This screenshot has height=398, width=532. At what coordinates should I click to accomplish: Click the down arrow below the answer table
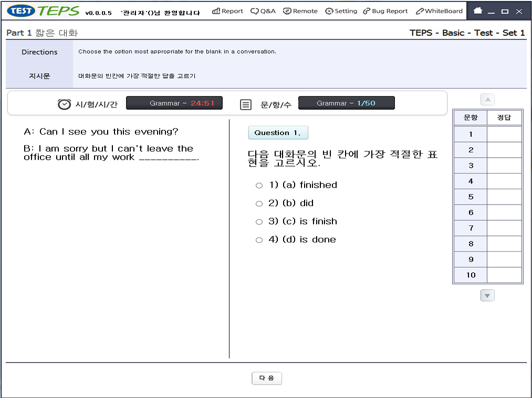coord(487,295)
